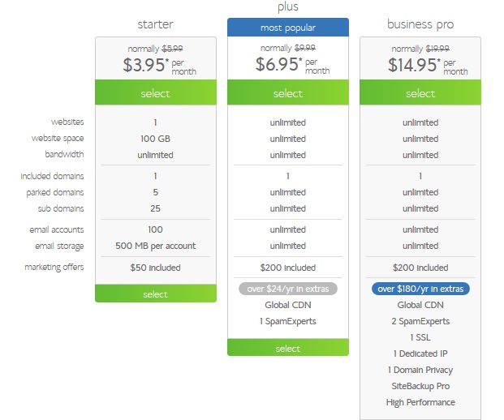The height and width of the screenshot is (420, 504).
Task: Click '1 SpamExperts' in the plus plan
Action: pyautogui.click(x=287, y=321)
